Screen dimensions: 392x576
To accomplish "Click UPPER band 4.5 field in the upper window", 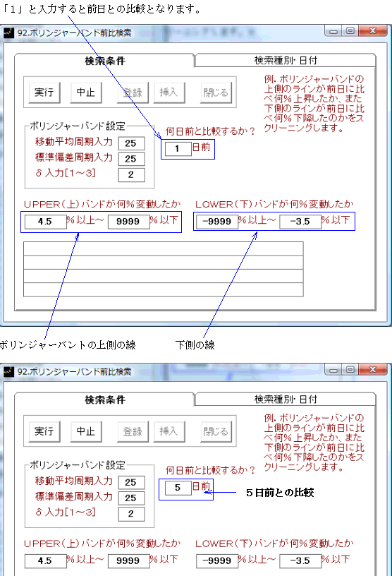I will [46, 222].
